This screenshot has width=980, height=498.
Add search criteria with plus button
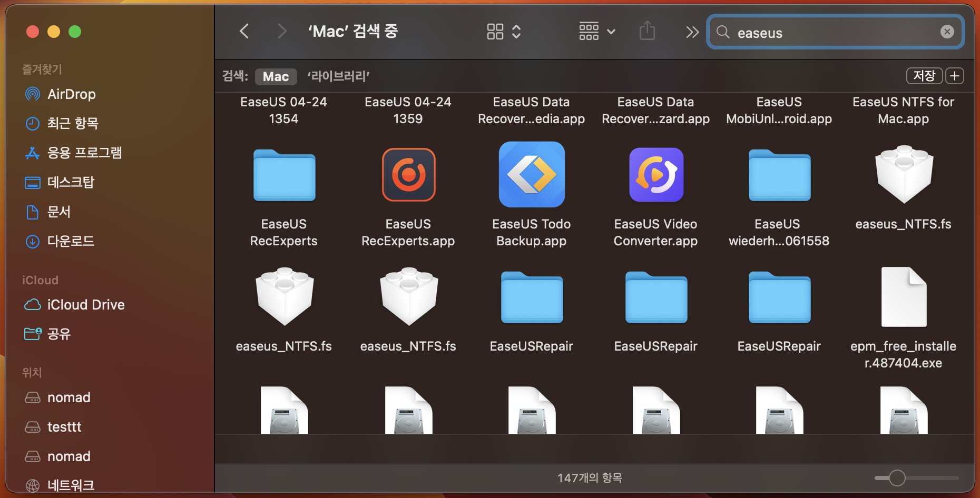point(954,76)
